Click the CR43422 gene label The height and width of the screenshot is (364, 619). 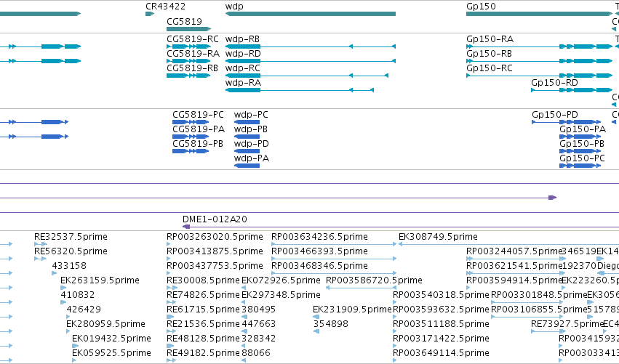coord(165,7)
